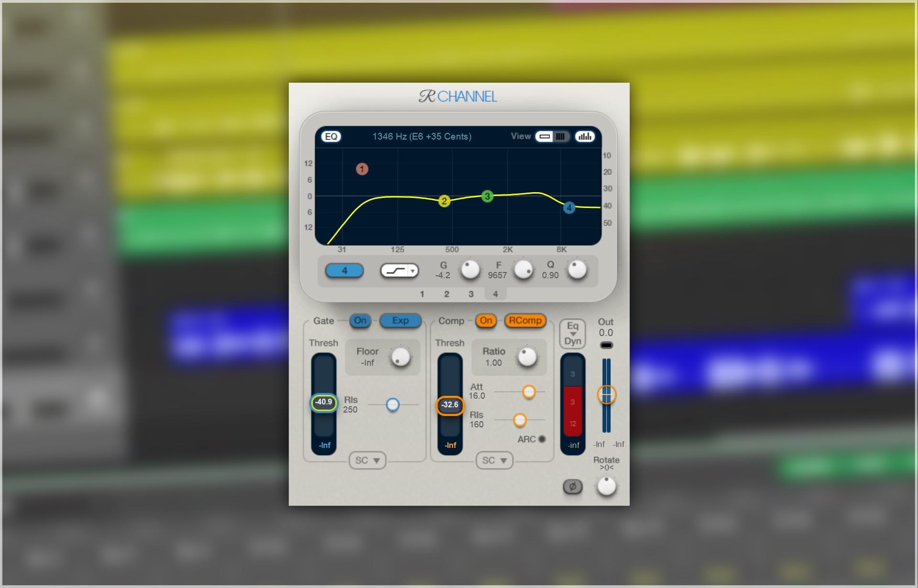
Task: Click the Ratio knob
Action: tap(527, 357)
